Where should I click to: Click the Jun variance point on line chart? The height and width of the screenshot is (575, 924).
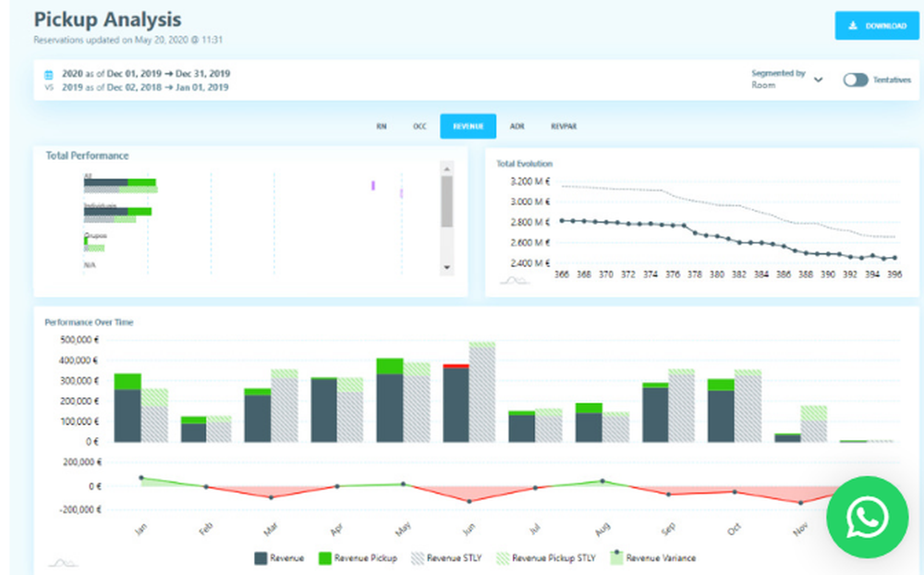click(469, 501)
